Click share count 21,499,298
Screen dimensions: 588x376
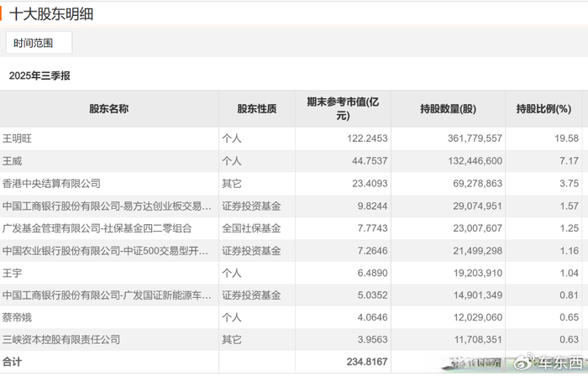[477, 251]
